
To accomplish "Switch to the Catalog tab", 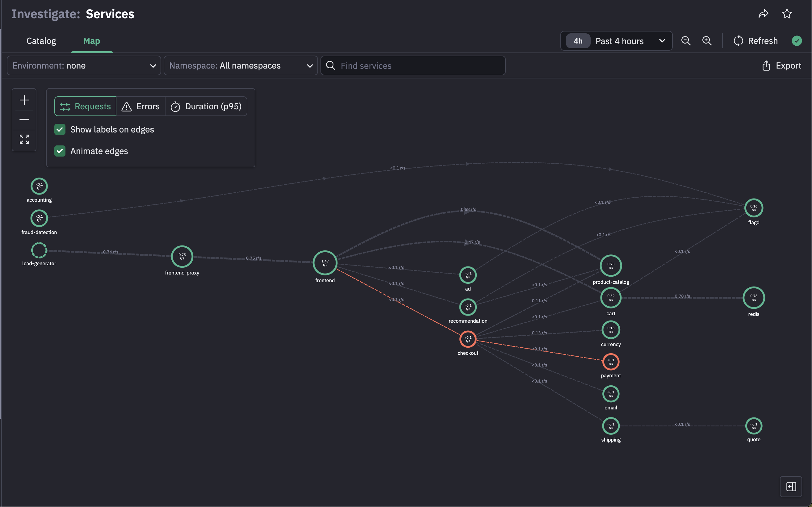I will point(41,41).
